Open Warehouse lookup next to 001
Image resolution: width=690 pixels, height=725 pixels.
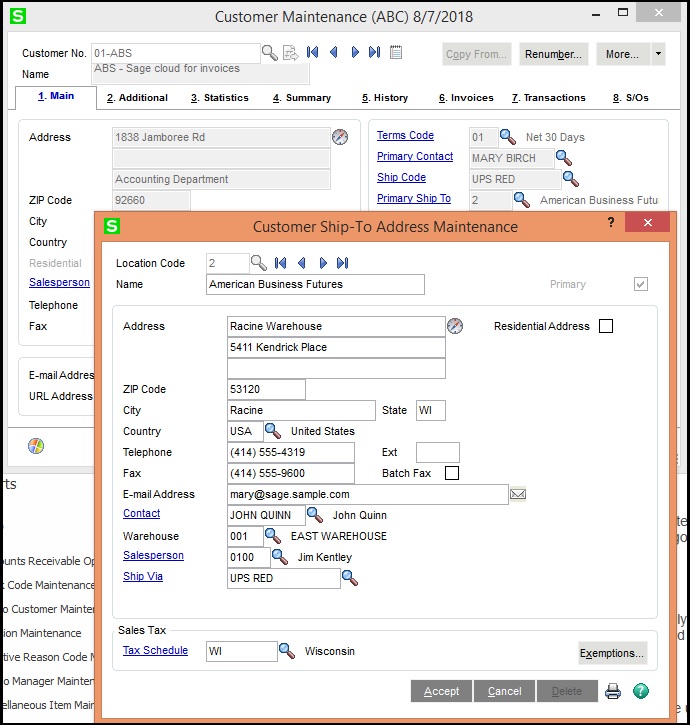(x=272, y=536)
